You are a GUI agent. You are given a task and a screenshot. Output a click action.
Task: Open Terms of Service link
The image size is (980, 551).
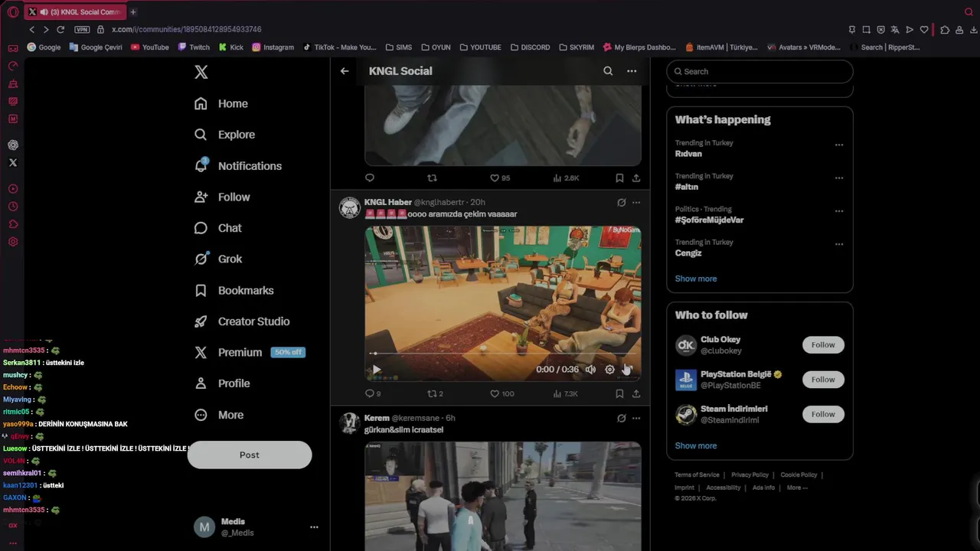coord(697,475)
